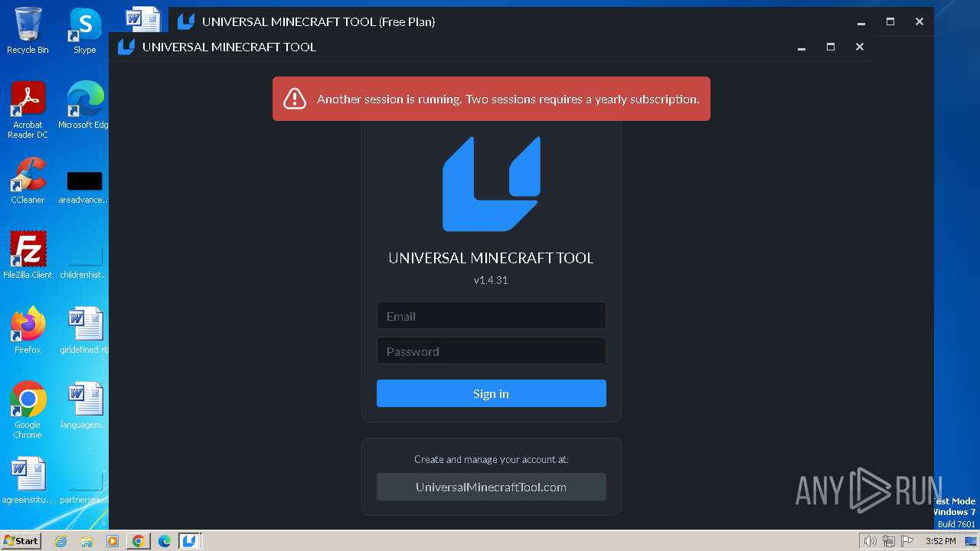Screen dimensions: 980x551
Task: Select the agreeinstitu document icon
Action: [28, 481]
